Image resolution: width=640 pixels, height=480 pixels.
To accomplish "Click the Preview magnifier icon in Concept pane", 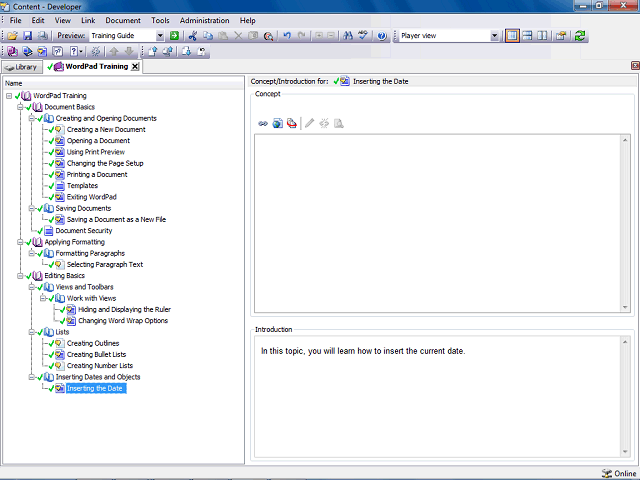I will tap(339, 123).
